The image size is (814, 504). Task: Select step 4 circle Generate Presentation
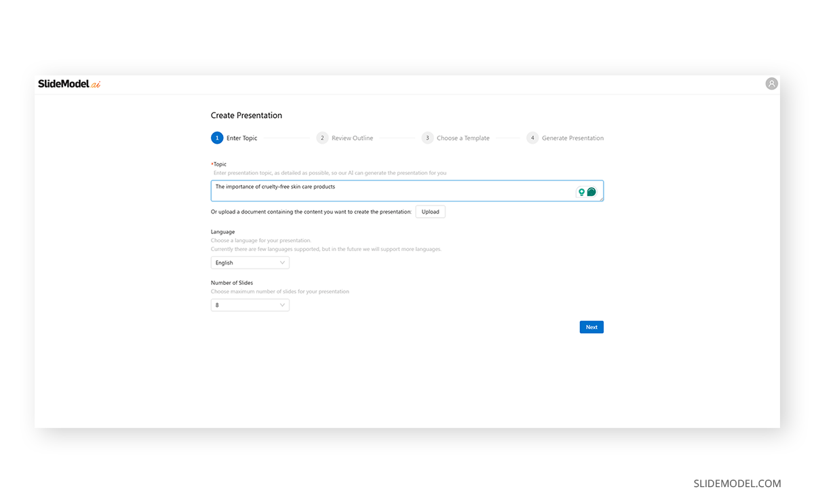pos(532,138)
